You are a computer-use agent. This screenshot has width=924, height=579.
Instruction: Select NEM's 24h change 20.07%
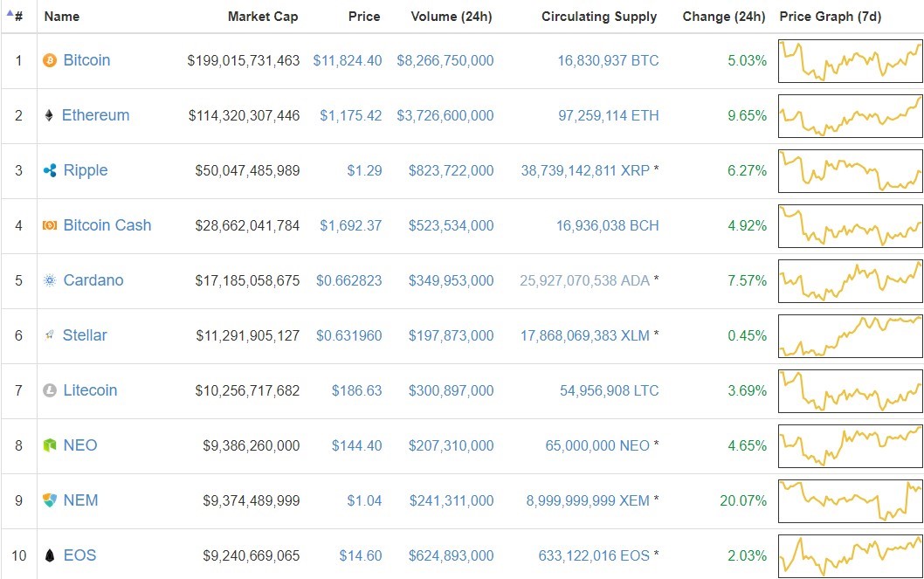click(743, 500)
